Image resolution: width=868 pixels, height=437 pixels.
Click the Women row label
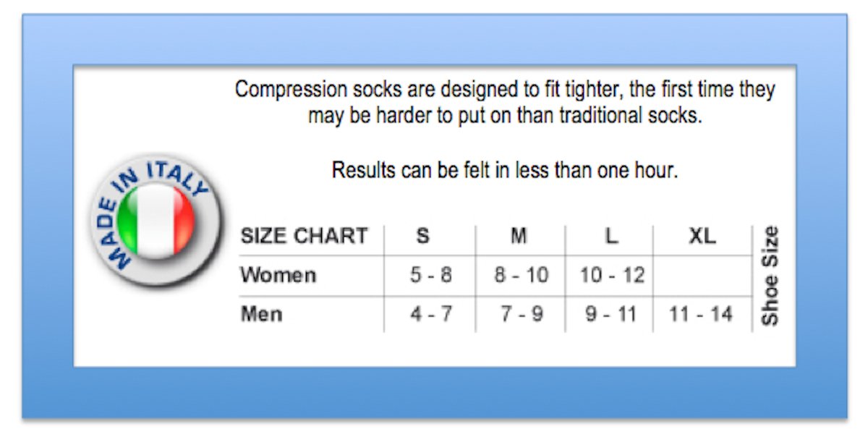point(278,275)
